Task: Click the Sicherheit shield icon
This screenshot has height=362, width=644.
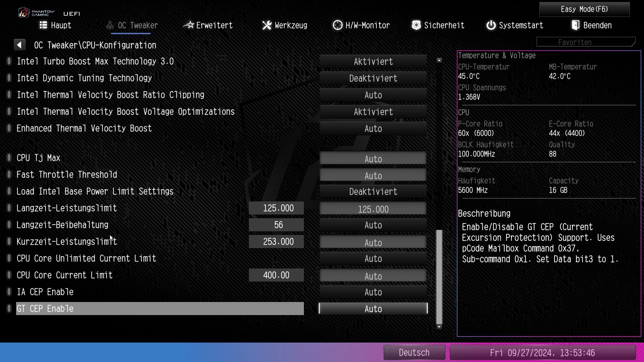Action: 416,25
